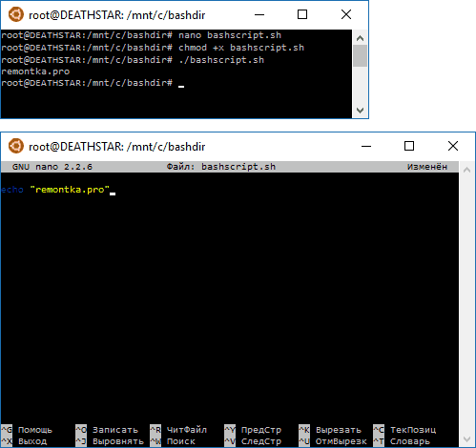Click Ubuntu icon in nano window title bar

(x=16, y=146)
